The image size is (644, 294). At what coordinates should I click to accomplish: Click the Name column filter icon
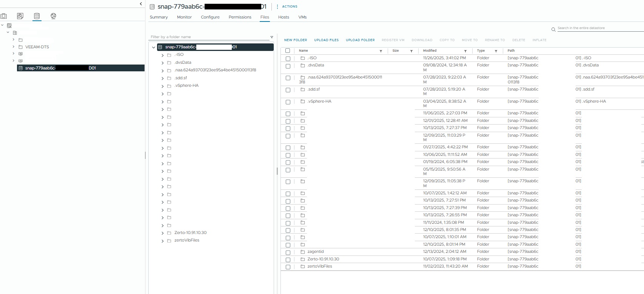coord(381,51)
